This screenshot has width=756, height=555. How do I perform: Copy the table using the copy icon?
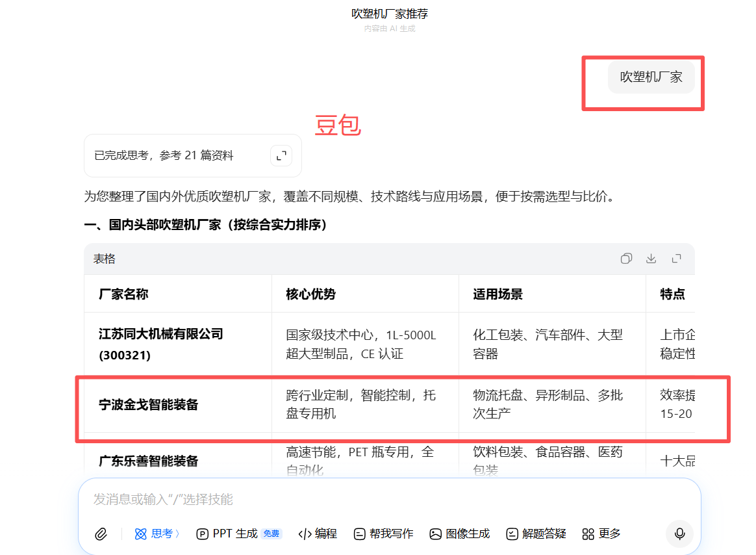pyautogui.click(x=626, y=259)
